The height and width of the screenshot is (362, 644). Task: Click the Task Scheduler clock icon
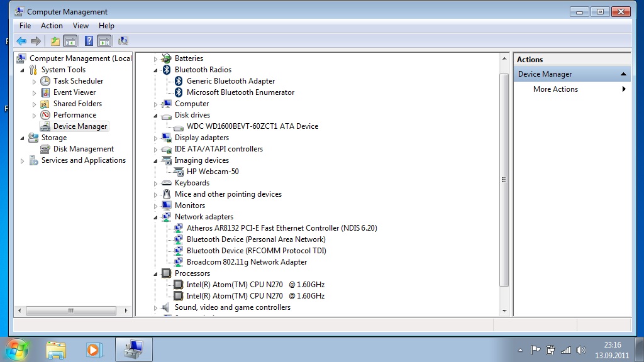45,81
